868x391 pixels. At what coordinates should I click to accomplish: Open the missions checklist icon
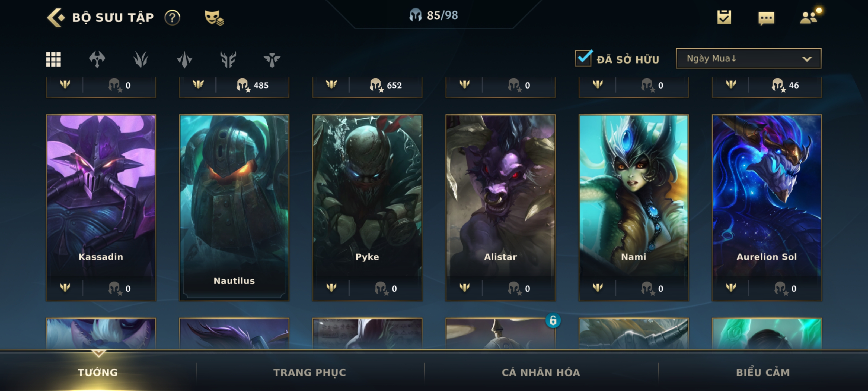(x=724, y=17)
